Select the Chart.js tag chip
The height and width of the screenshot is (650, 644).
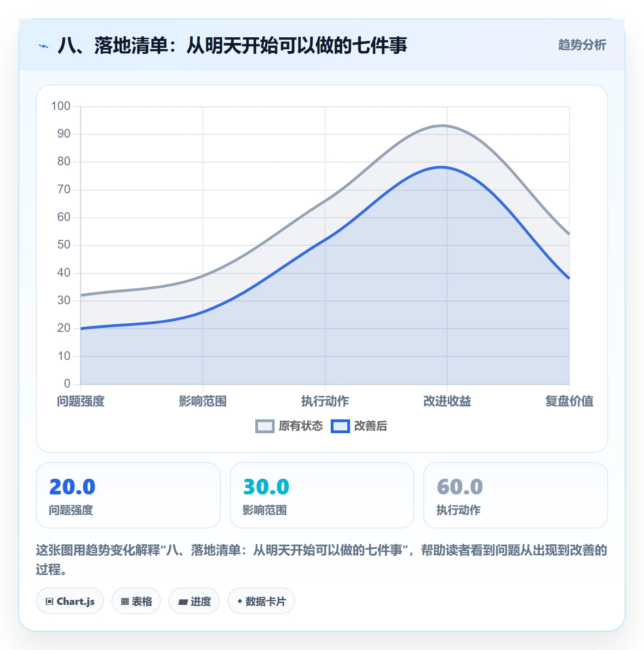[70, 601]
